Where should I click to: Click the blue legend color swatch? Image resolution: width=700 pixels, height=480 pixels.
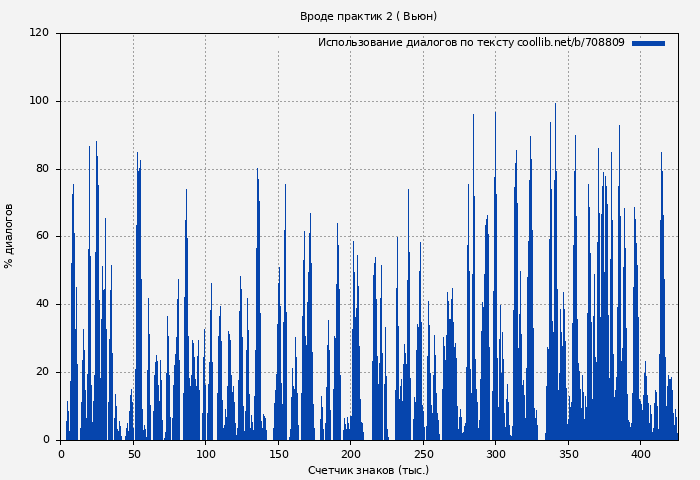pos(648,43)
